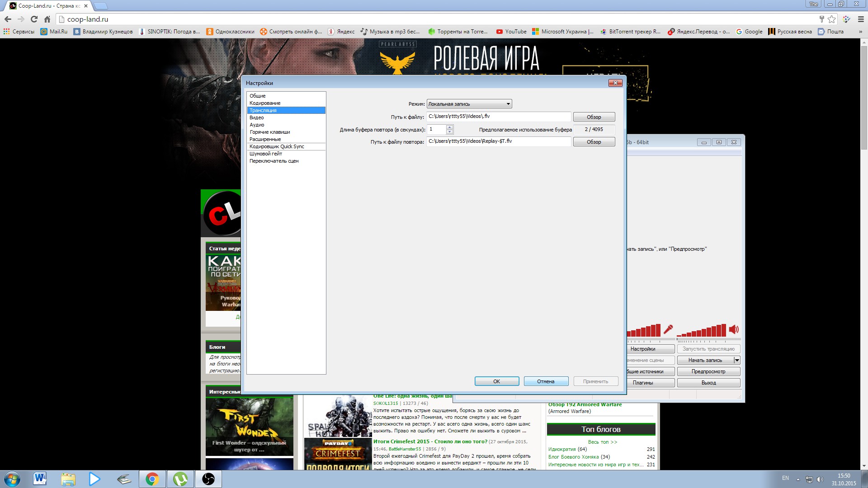Click the replay file path field
This screenshot has height=488, width=868.
pyautogui.click(x=499, y=141)
